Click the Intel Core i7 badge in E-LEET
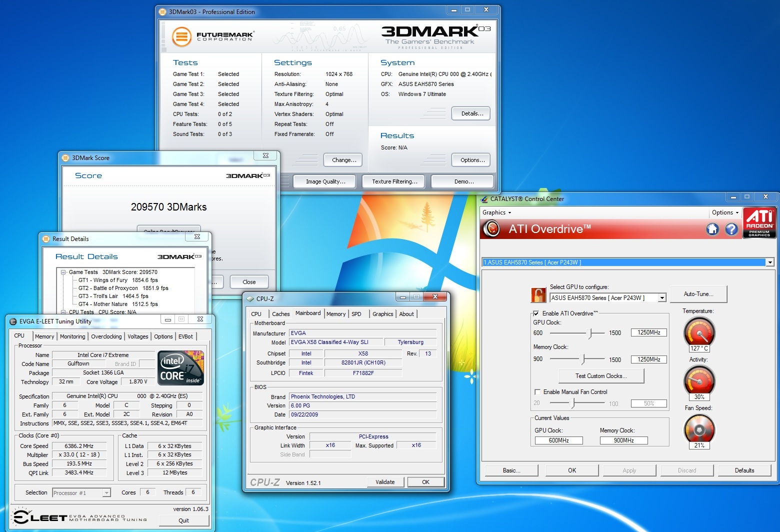This screenshot has height=532, width=780. (180, 368)
